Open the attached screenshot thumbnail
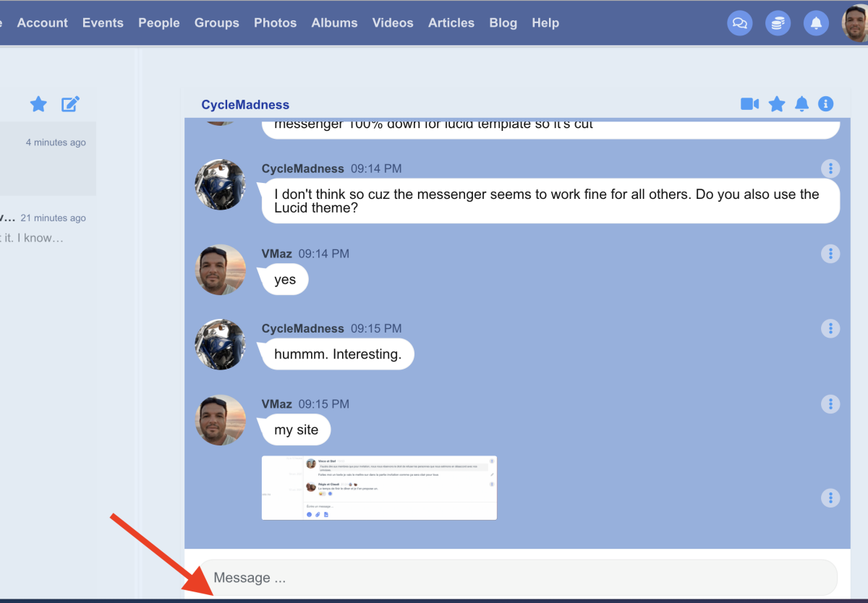This screenshot has width=868, height=603. [x=379, y=487]
